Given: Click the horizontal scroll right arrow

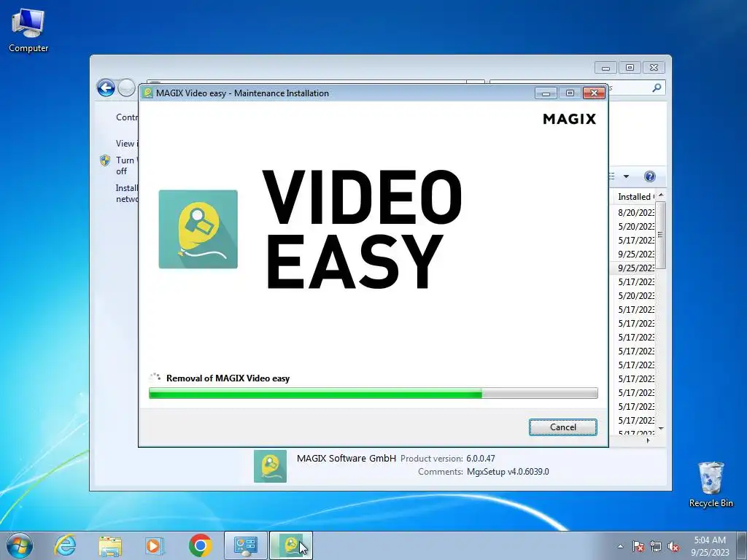Looking at the screenshot, I should point(648,441).
